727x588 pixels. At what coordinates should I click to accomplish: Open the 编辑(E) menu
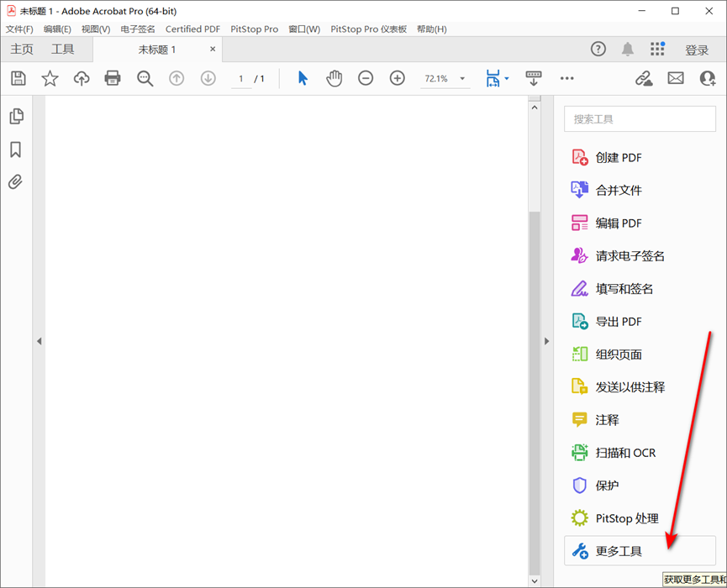(x=57, y=29)
